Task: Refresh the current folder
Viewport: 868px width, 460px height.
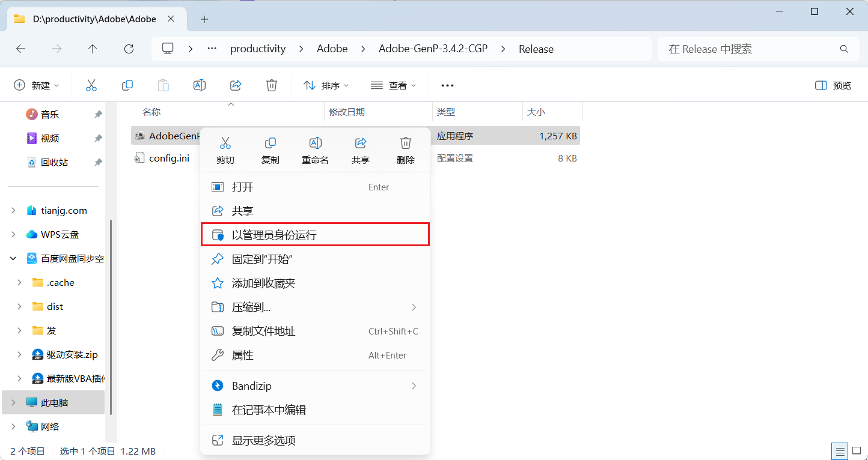Action: (x=129, y=49)
